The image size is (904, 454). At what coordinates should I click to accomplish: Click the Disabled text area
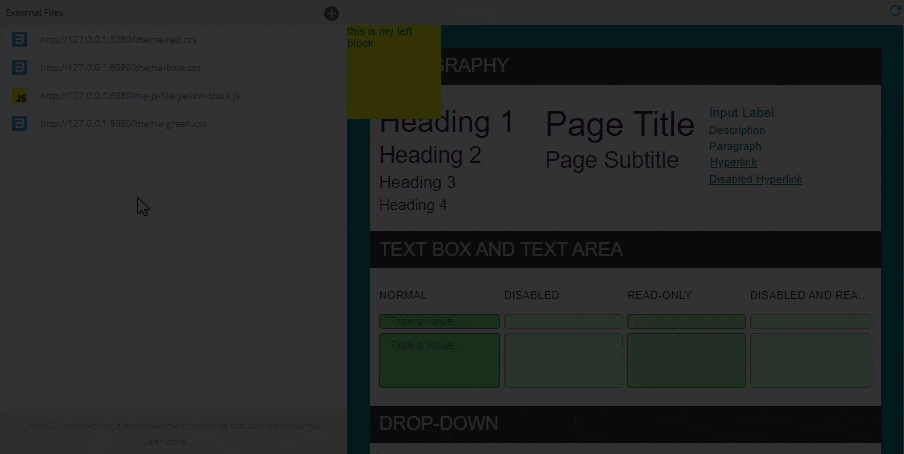tap(563, 361)
